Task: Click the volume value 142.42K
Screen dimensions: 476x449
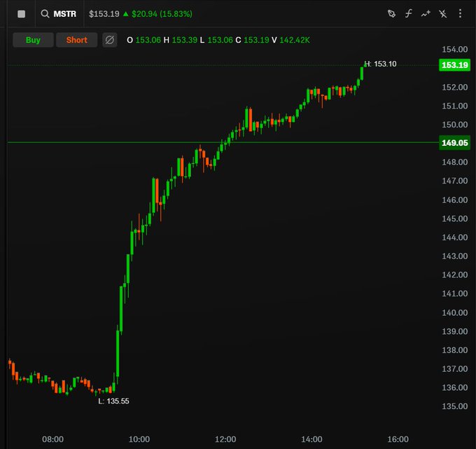Action: [295, 40]
